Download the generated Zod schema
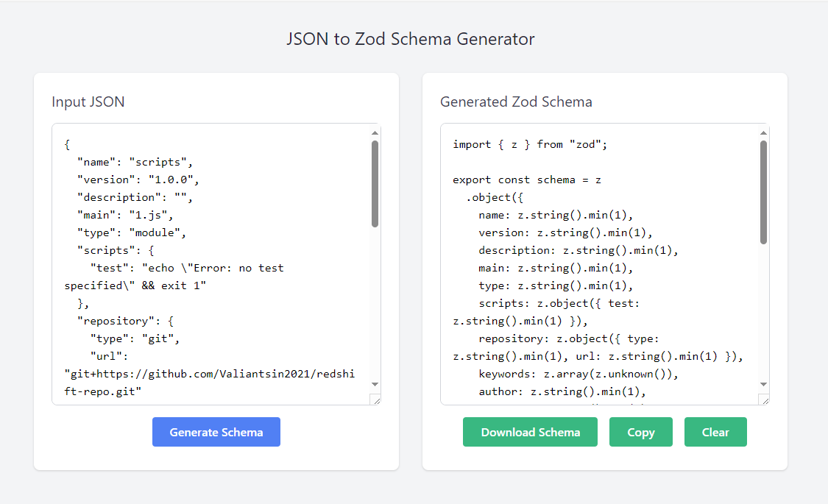 [x=530, y=432]
